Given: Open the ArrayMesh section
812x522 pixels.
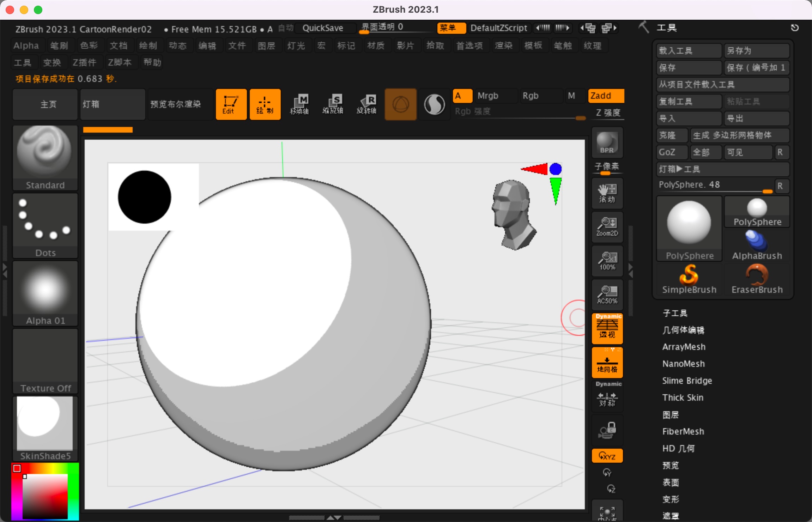Looking at the screenshot, I should tap(684, 347).
